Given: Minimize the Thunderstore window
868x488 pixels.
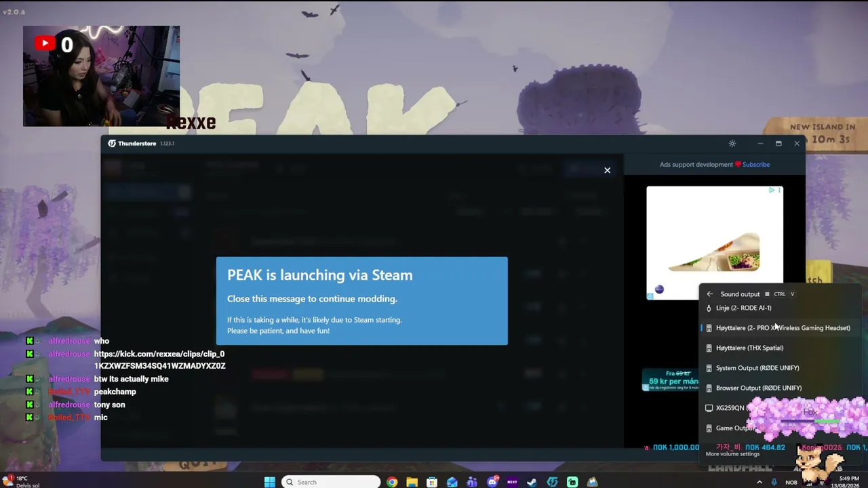Looking at the screenshot, I should coord(760,144).
